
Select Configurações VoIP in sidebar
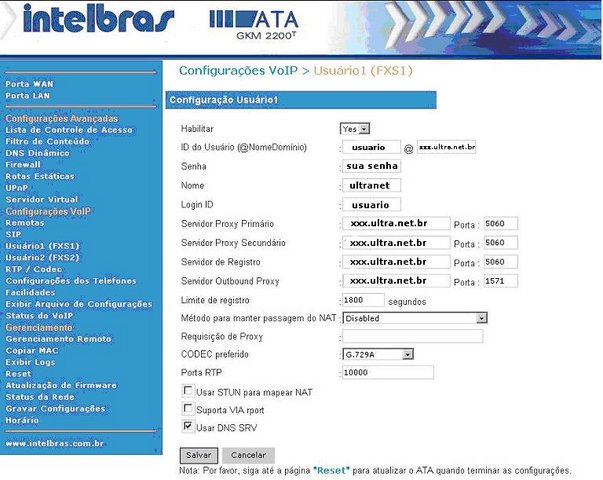pyautogui.click(x=48, y=211)
